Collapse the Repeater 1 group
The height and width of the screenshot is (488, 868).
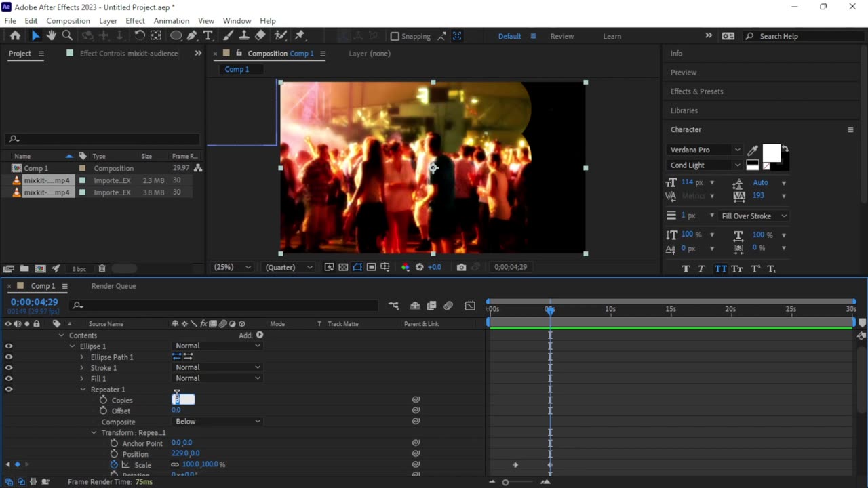83,390
